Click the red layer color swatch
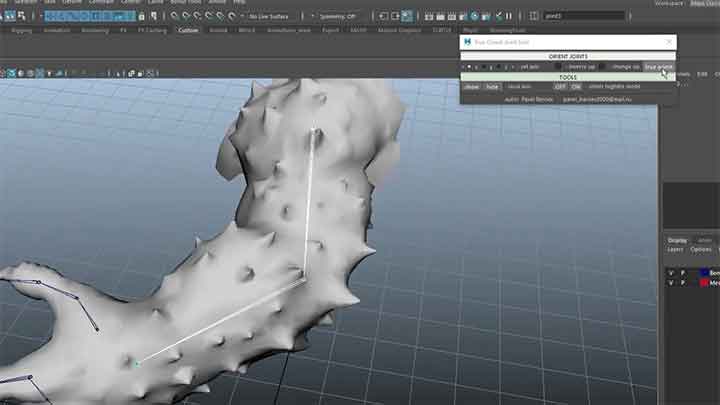720x405 pixels. click(703, 283)
